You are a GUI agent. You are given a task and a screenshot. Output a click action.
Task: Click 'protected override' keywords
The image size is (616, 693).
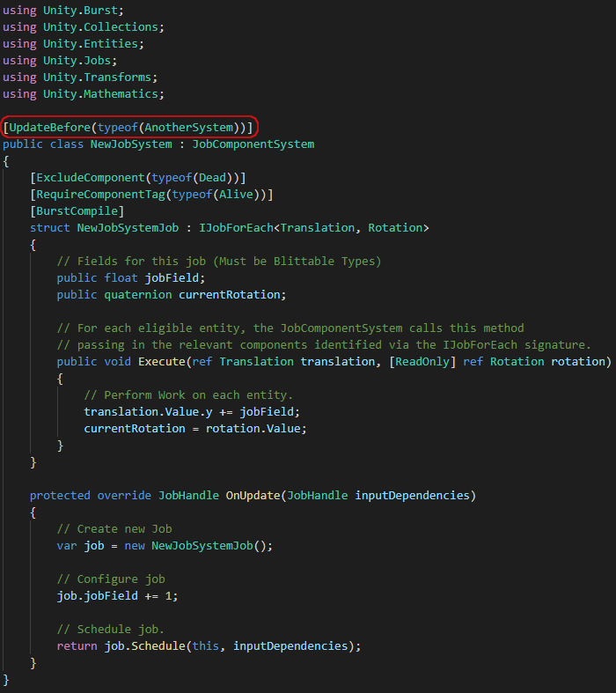(91, 496)
